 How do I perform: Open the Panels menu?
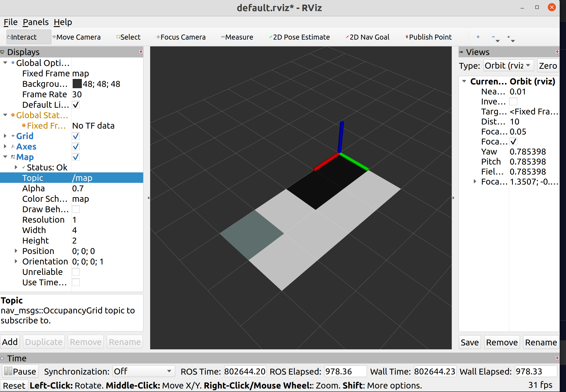36,22
